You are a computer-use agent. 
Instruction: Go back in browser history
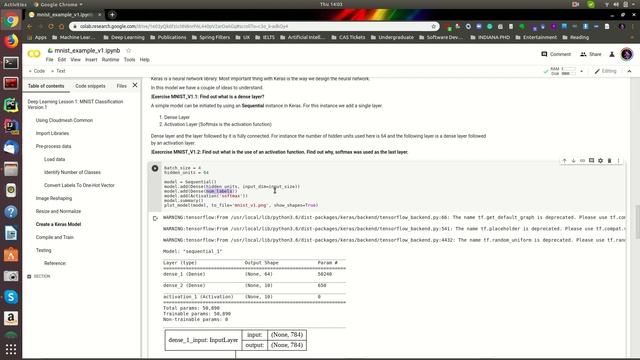coord(29,26)
